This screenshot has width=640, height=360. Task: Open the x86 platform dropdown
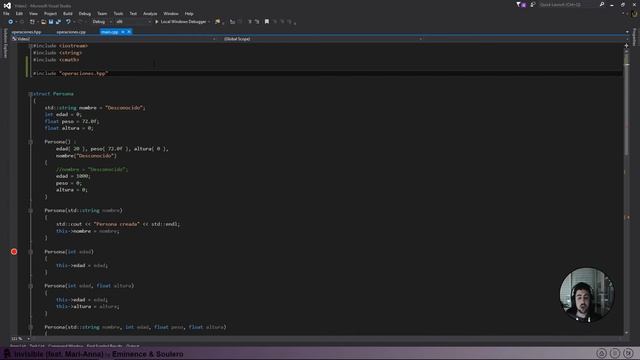coord(133,22)
